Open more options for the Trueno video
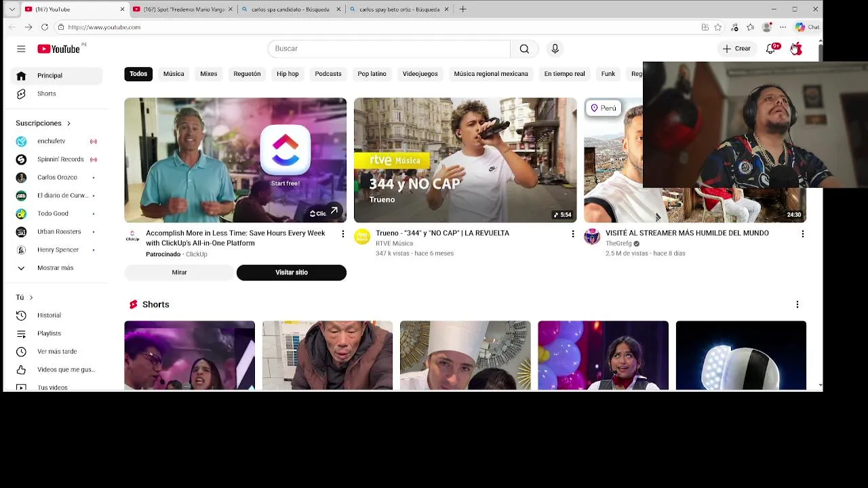Screen dimensions: 868x488 click(572, 234)
